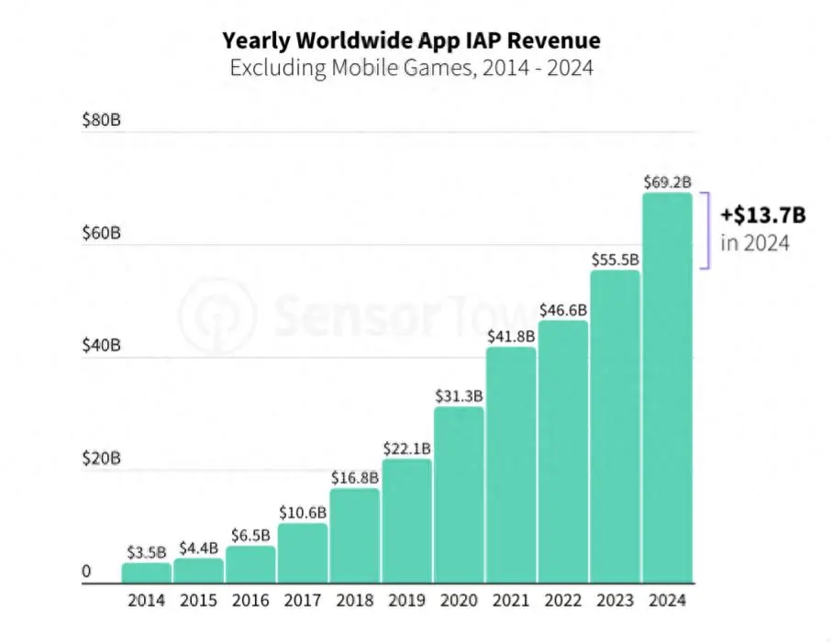This screenshot has width=832, height=644.
Task: Click the Sensor Tower watermark logo icon
Action: tap(217, 316)
